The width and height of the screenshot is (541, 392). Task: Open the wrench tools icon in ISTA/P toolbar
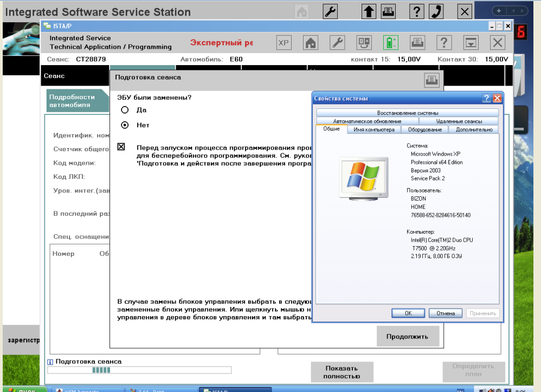click(x=337, y=43)
